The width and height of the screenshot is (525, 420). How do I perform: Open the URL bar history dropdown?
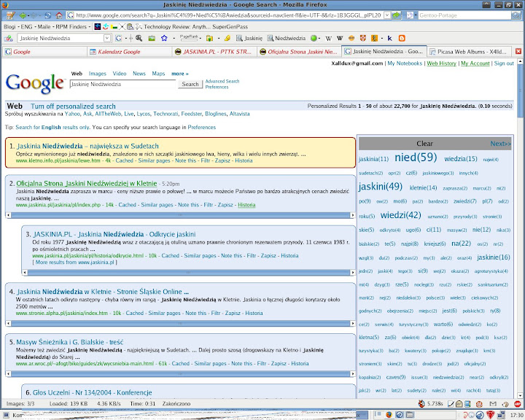(x=386, y=15)
